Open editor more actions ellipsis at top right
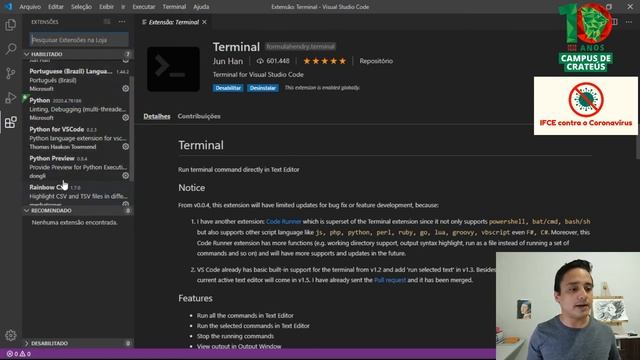 (x=629, y=22)
